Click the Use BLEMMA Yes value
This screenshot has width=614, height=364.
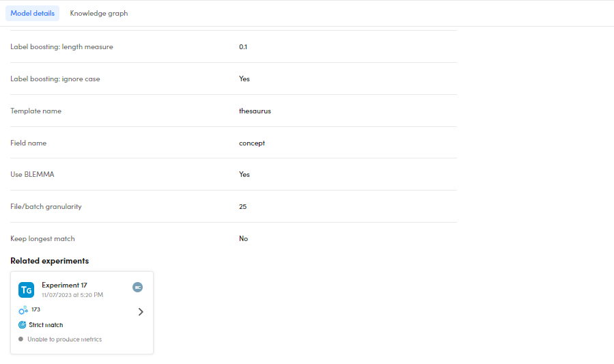tap(245, 175)
